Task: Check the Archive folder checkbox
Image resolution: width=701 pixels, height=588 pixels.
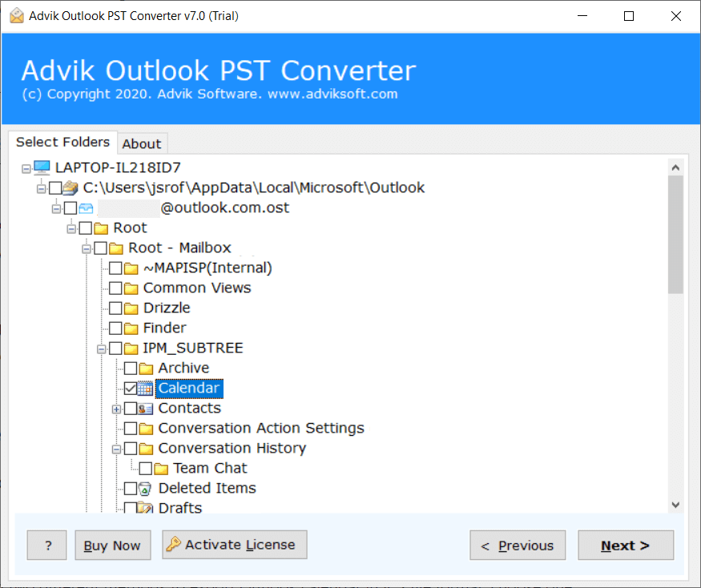Action: 131,369
